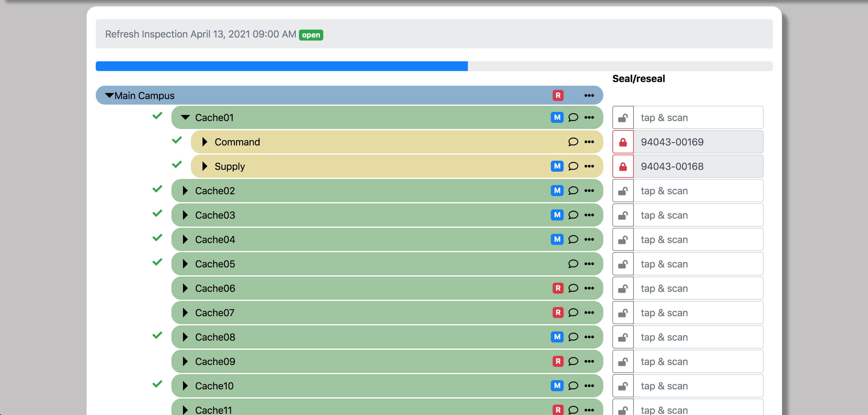This screenshot has width=868, height=415.
Task: Open the Main Campus three-dot menu
Action: [x=589, y=95]
